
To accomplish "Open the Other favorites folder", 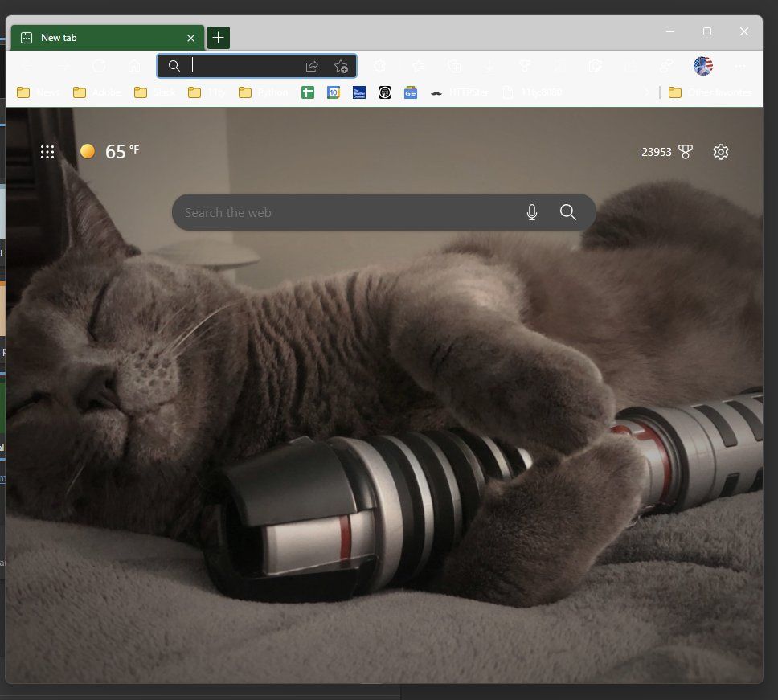I will (710, 92).
